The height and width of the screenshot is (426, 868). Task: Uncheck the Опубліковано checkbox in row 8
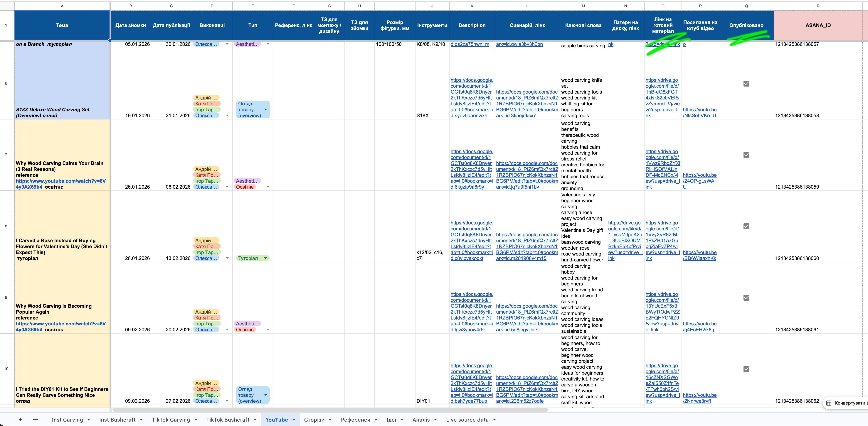click(746, 226)
